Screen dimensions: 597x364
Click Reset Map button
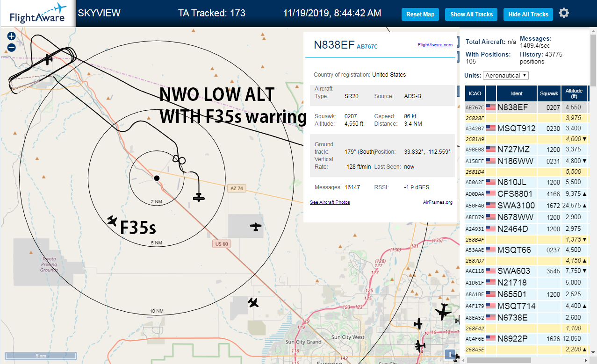click(420, 14)
